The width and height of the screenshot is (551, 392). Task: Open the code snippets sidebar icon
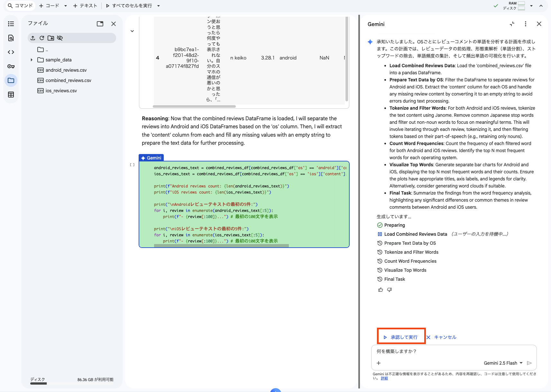coord(11,52)
